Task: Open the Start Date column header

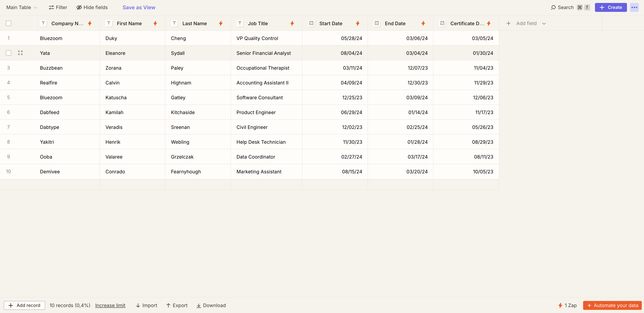Action: [x=335, y=23]
